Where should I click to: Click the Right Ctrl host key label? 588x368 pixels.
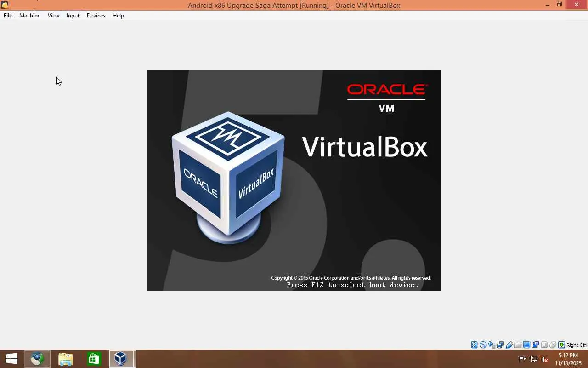(x=577, y=345)
